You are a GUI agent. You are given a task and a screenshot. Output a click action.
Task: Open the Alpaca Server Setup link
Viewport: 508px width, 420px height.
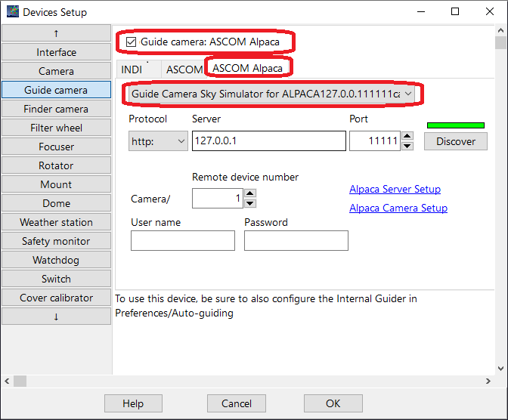coord(395,190)
